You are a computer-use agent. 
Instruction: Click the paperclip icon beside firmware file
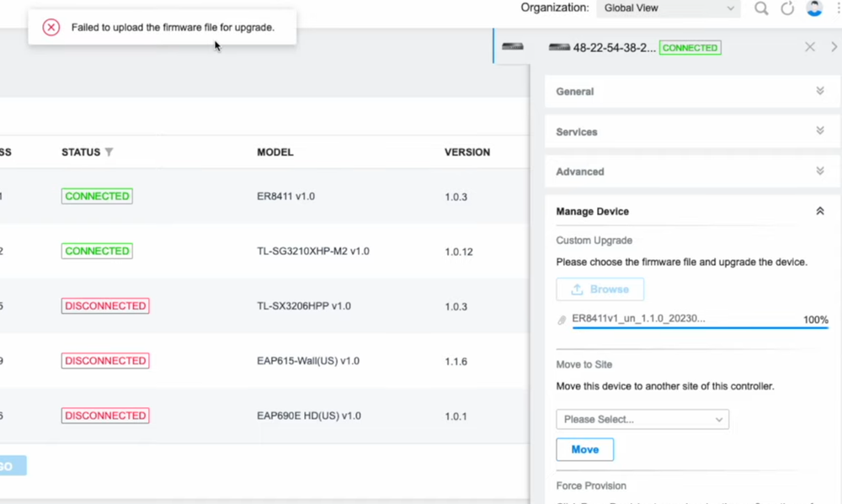click(x=562, y=320)
